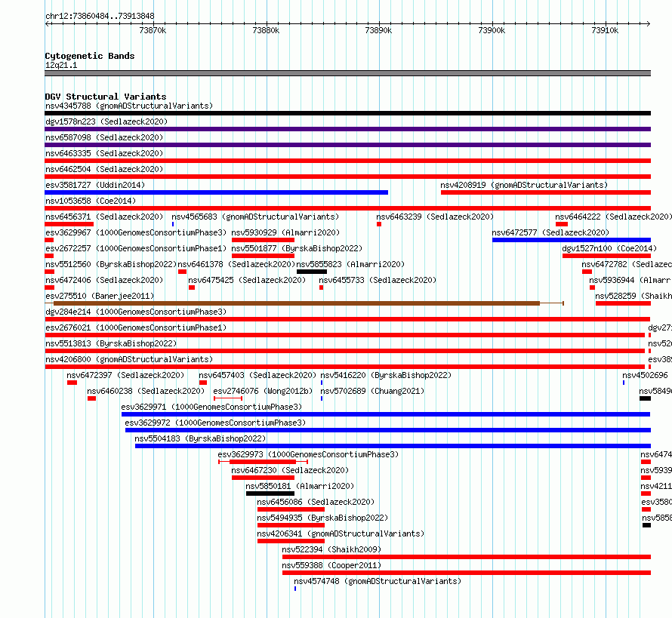Open variant nsv6462504 Sedlazeck2020

[x=104, y=169]
